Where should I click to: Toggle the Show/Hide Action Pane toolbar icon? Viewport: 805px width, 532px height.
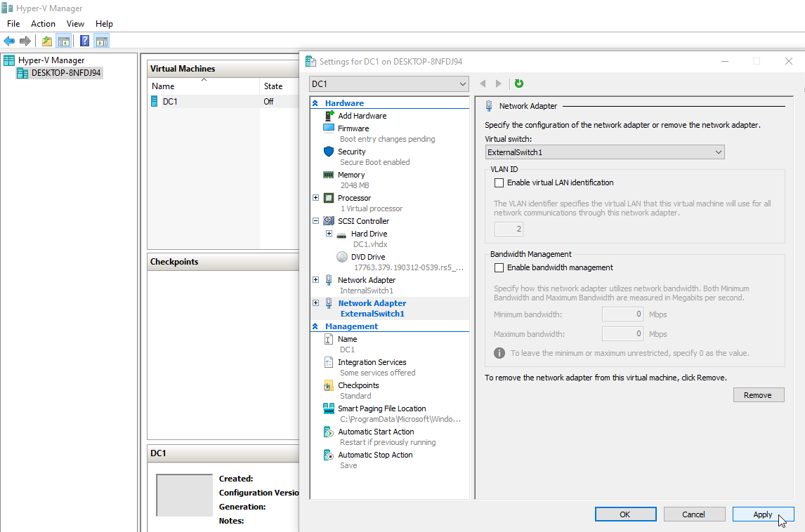pyautogui.click(x=102, y=41)
